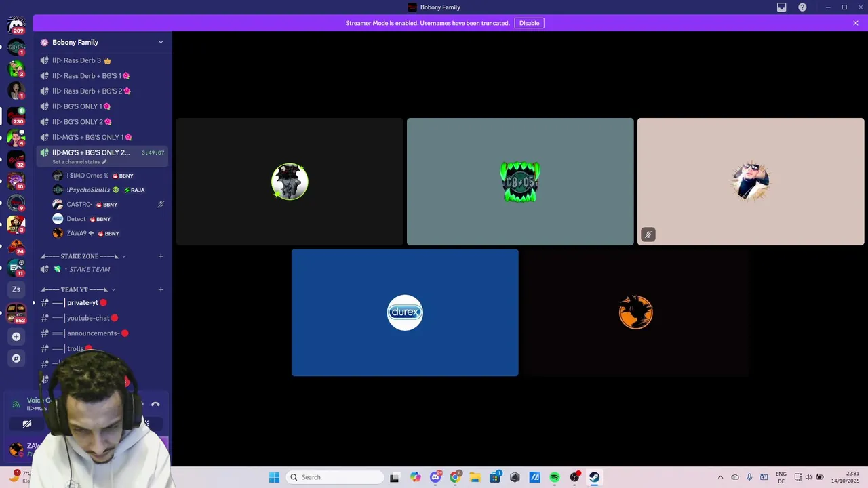Open the youtube-chat text channel
Image resolution: width=868 pixels, height=488 pixels.
(x=102, y=318)
